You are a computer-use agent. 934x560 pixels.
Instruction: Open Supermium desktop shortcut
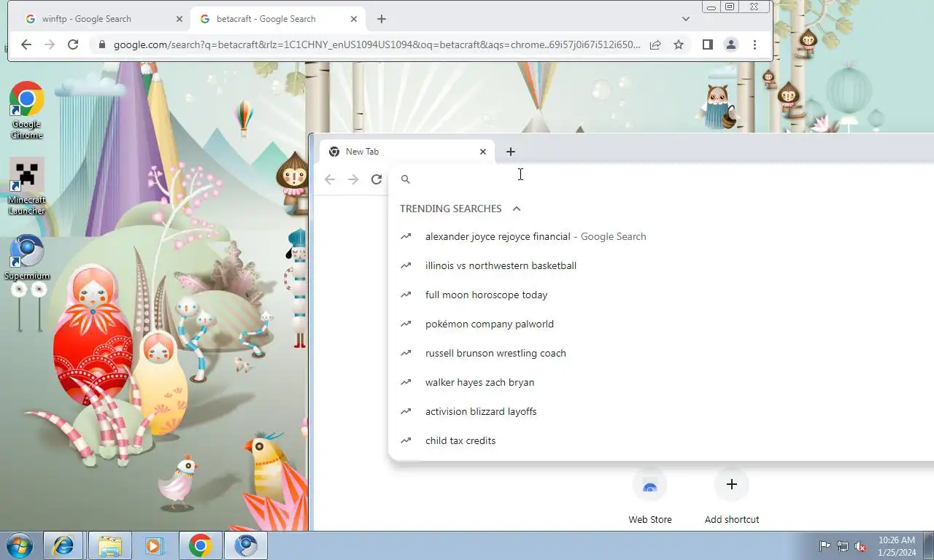click(x=27, y=257)
